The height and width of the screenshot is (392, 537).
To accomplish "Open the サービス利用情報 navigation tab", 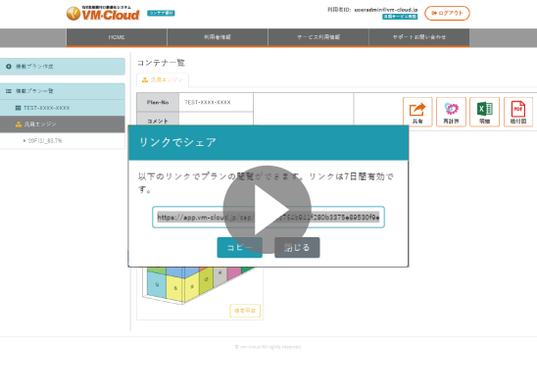I will pyautogui.click(x=318, y=37).
